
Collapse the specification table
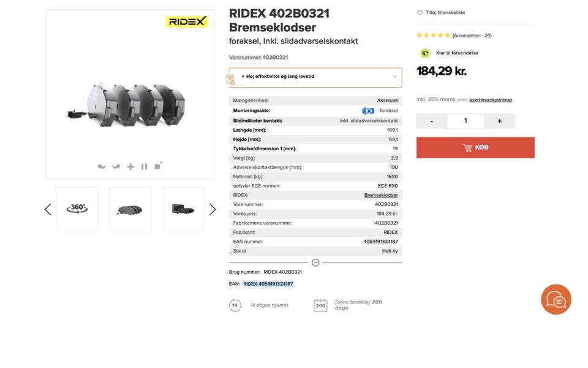point(315,263)
